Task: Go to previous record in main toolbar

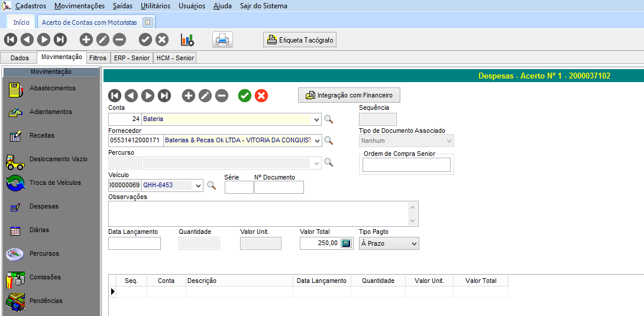Action: coord(27,40)
